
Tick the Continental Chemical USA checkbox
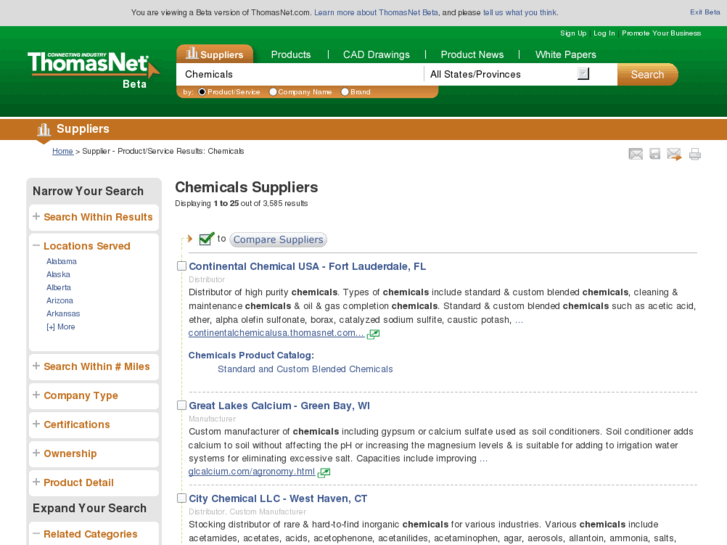coord(182,266)
